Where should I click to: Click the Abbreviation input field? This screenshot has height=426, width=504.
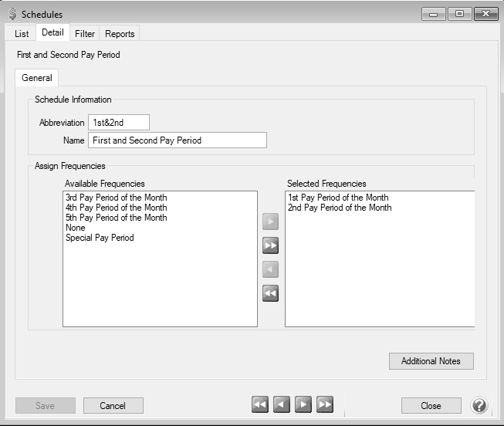tap(119, 123)
